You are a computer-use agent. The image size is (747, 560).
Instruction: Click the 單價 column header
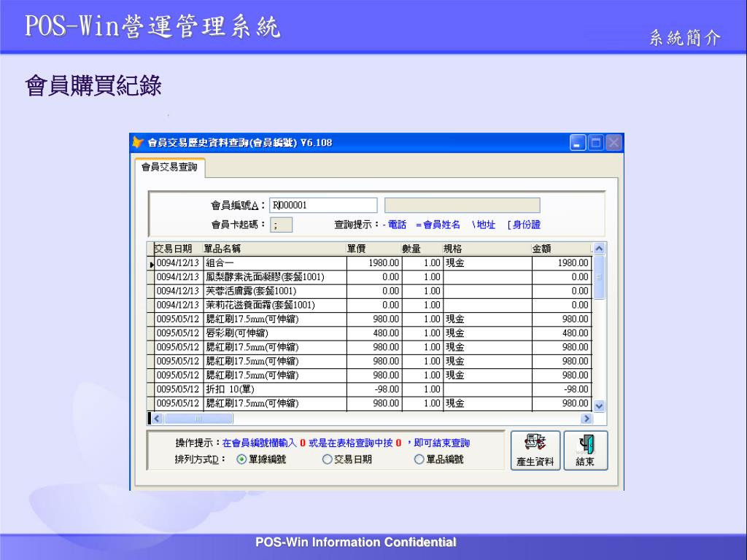373,249
